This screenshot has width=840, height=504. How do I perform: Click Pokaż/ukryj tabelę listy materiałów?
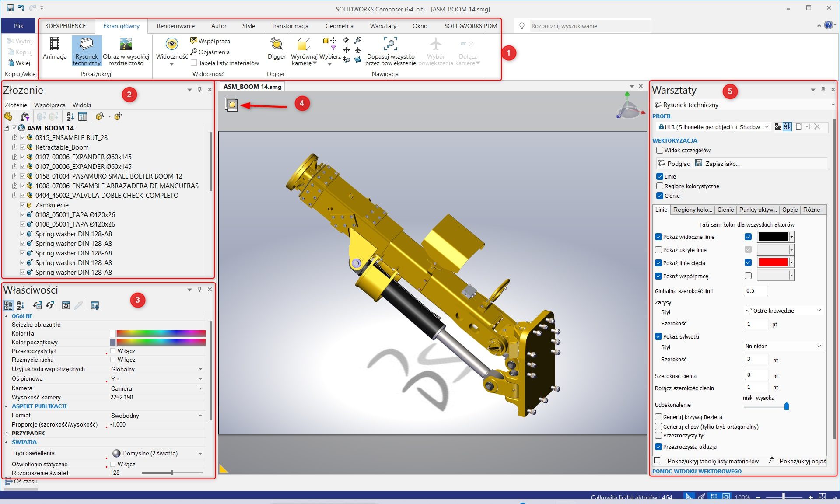click(707, 461)
